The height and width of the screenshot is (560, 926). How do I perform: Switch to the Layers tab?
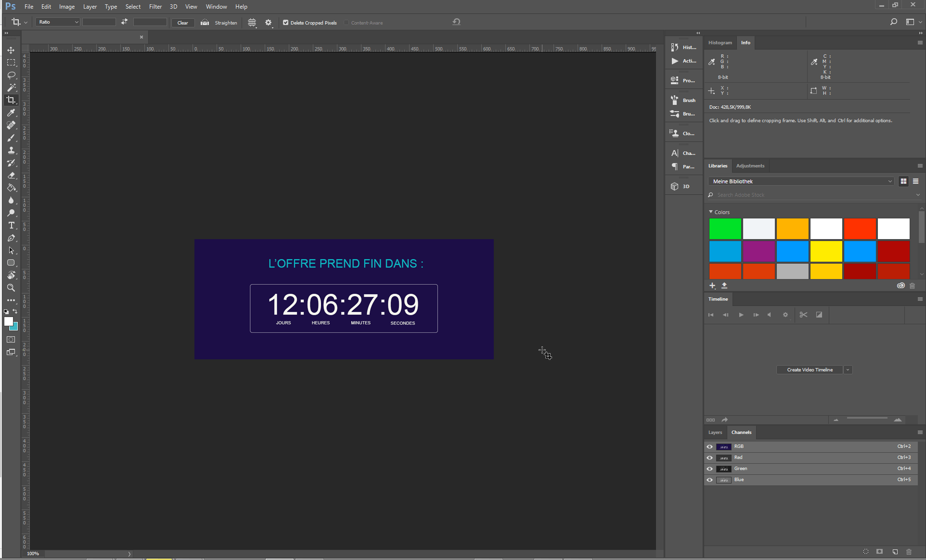coord(715,432)
